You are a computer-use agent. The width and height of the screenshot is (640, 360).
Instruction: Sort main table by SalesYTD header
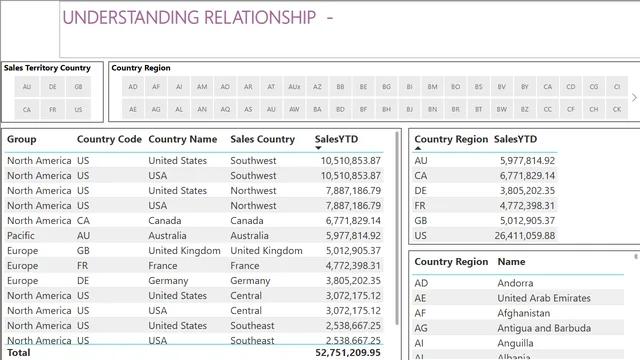click(x=336, y=139)
